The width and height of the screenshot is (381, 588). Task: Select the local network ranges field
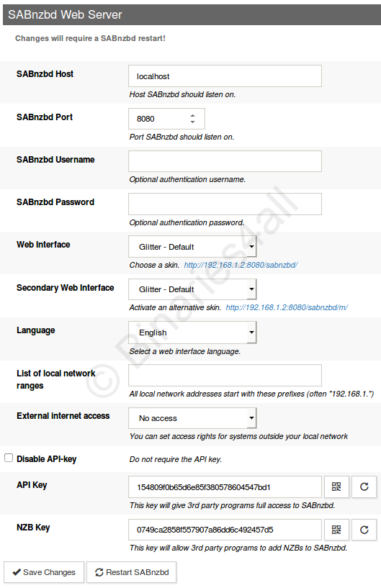[x=225, y=375]
